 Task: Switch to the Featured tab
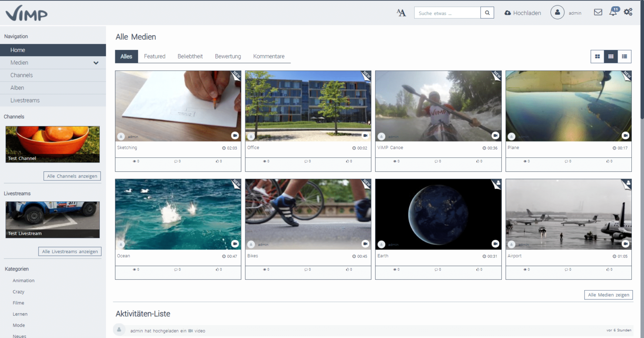click(155, 56)
